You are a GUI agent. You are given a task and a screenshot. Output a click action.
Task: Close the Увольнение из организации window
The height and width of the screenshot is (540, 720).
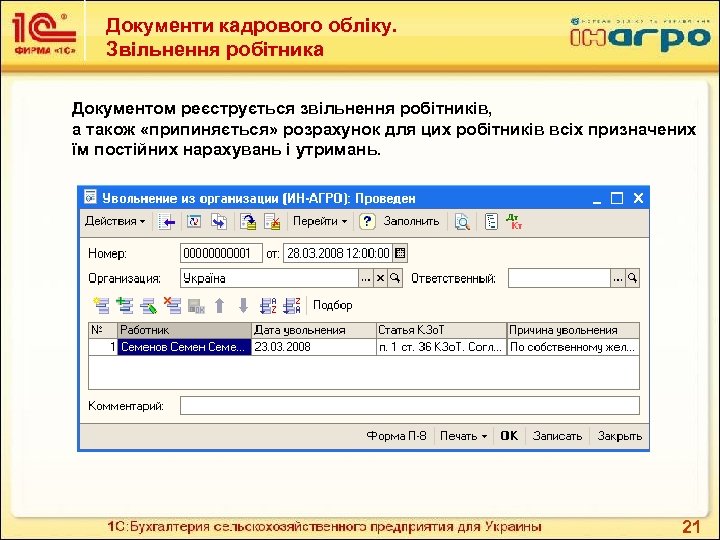638,198
